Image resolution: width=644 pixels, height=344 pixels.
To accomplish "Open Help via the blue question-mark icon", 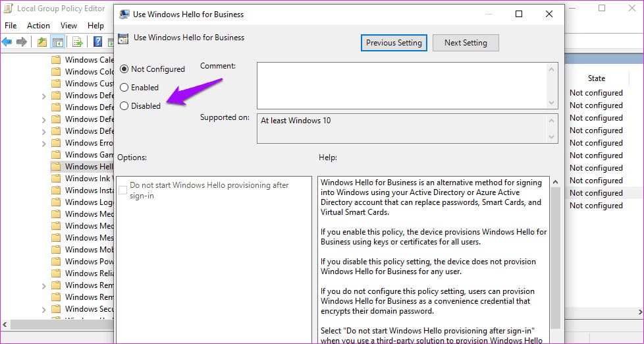I will [x=97, y=42].
